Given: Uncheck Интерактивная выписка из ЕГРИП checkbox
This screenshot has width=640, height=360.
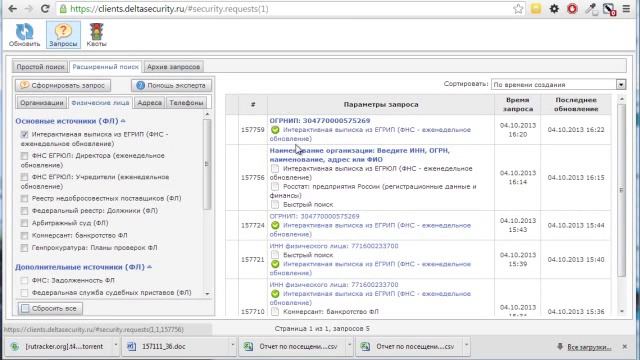Looking at the screenshot, I should (24, 134).
